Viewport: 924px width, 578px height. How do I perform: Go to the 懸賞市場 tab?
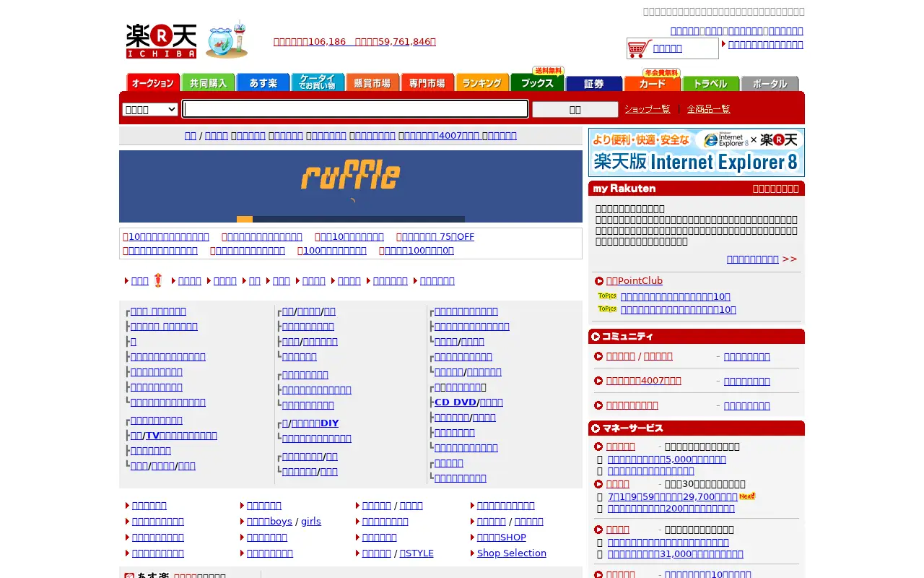[372, 82]
